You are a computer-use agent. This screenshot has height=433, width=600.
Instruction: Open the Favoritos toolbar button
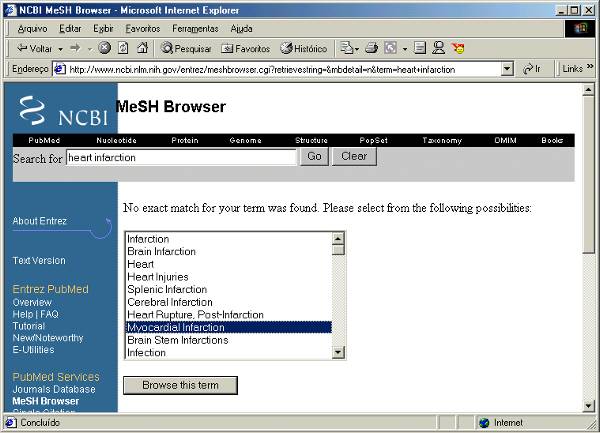(x=245, y=48)
